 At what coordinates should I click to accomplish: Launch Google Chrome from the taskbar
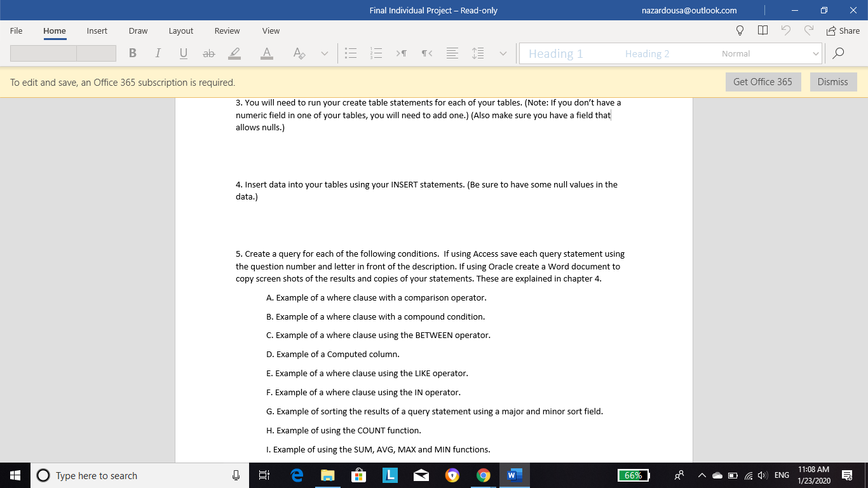[483, 475]
